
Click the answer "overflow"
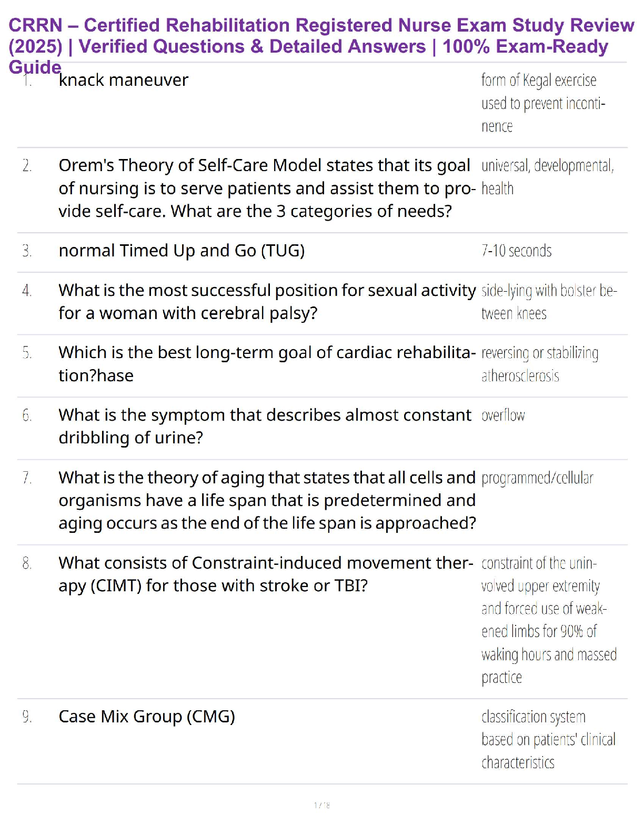click(x=503, y=415)
